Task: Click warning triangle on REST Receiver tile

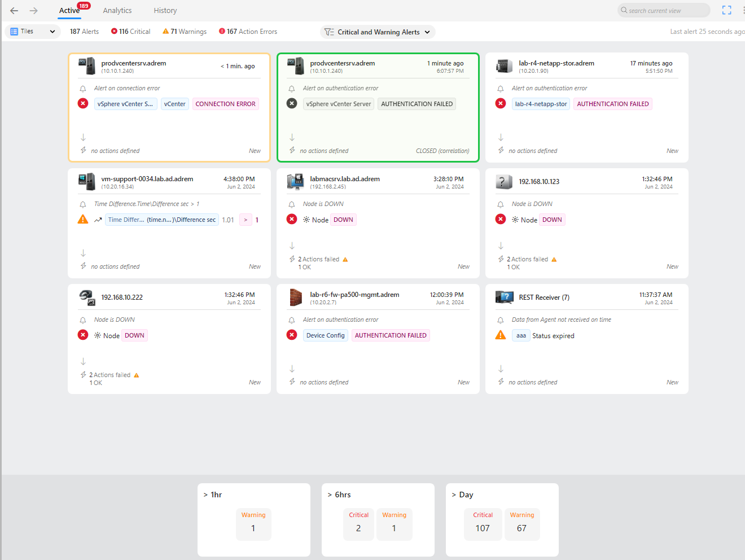Action: 501,335
